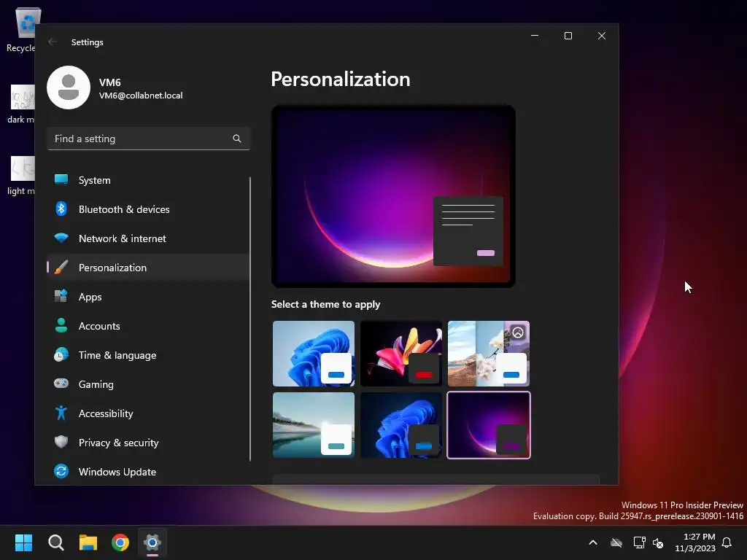Click the network display tray icon
747x560 pixels.
639,542
